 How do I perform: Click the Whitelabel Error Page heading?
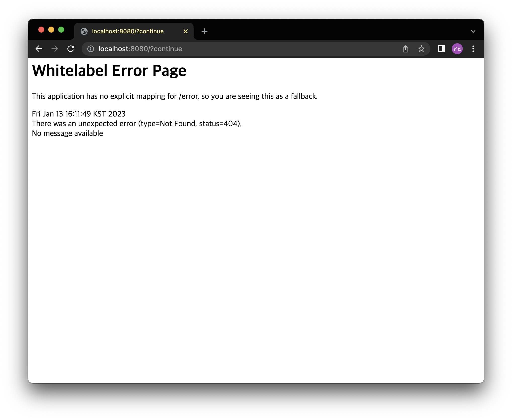tap(109, 71)
